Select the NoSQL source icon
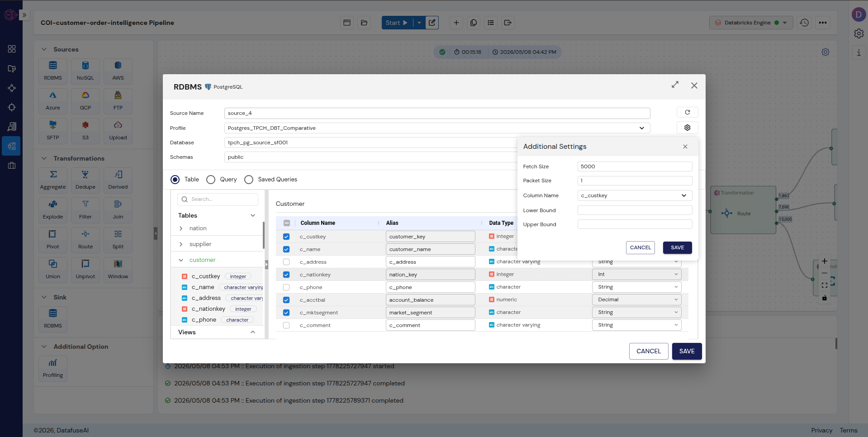 point(85,71)
